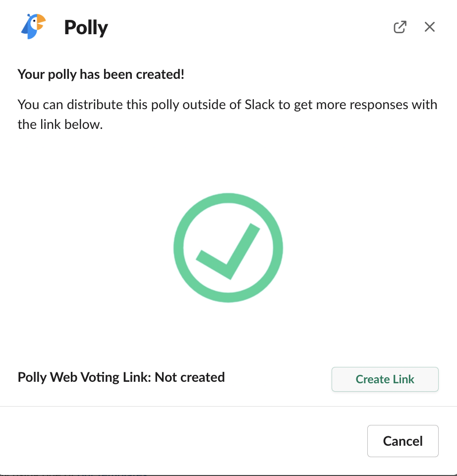
Task: Click the 'Polly Web Voting Link: Not created' label
Action: point(121,377)
